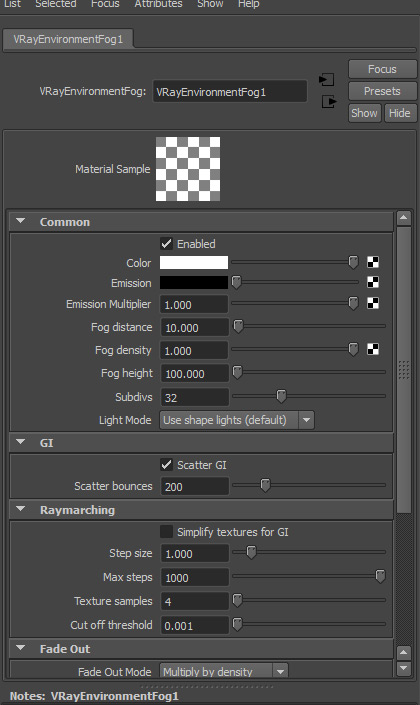This screenshot has height=705, width=420.
Task: Click the Step size slider handle
Action: tap(251, 552)
